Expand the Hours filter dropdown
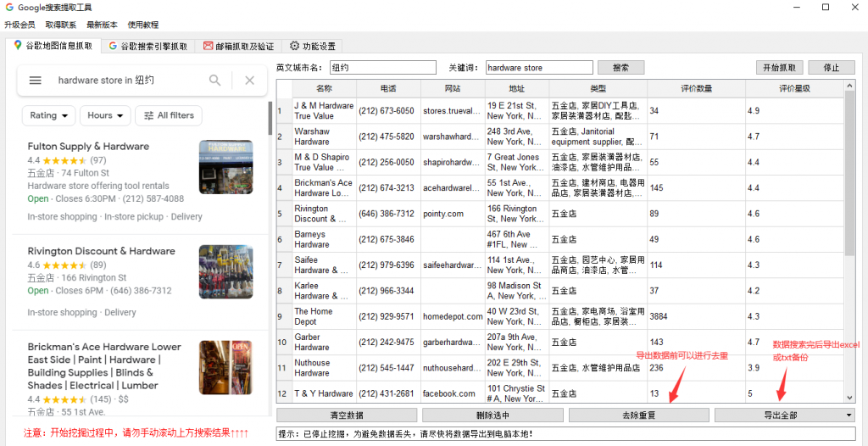The height and width of the screenshot is (446, 868). pyautogui.click(x=105, y=116)
